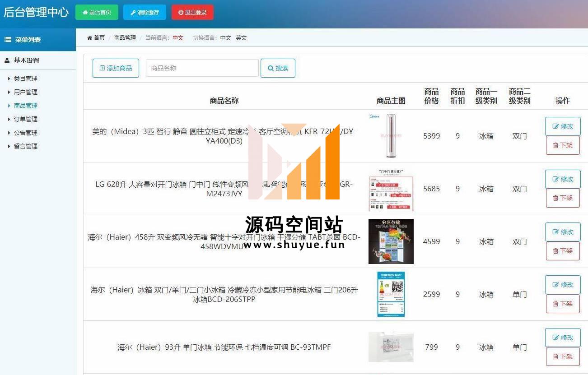Click the Haier BC-93TMPF product name
Screen dimensions: 588x375
(224, 347)
